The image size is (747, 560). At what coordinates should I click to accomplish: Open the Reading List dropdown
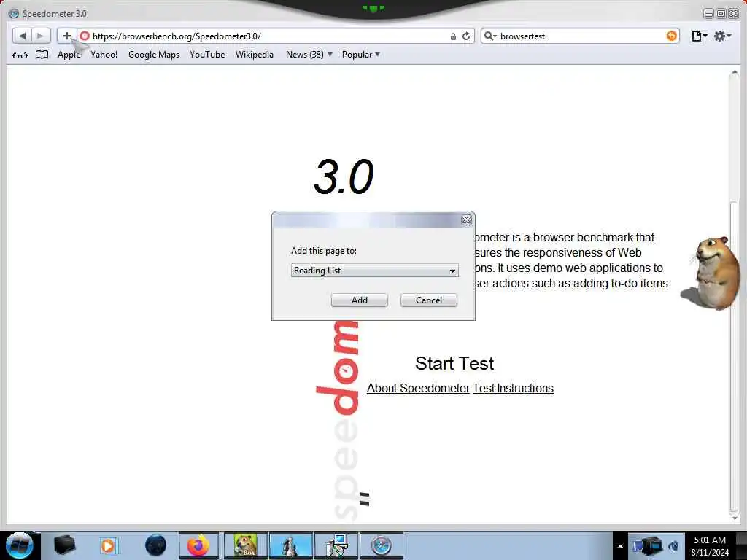click(x=374, y=271)
